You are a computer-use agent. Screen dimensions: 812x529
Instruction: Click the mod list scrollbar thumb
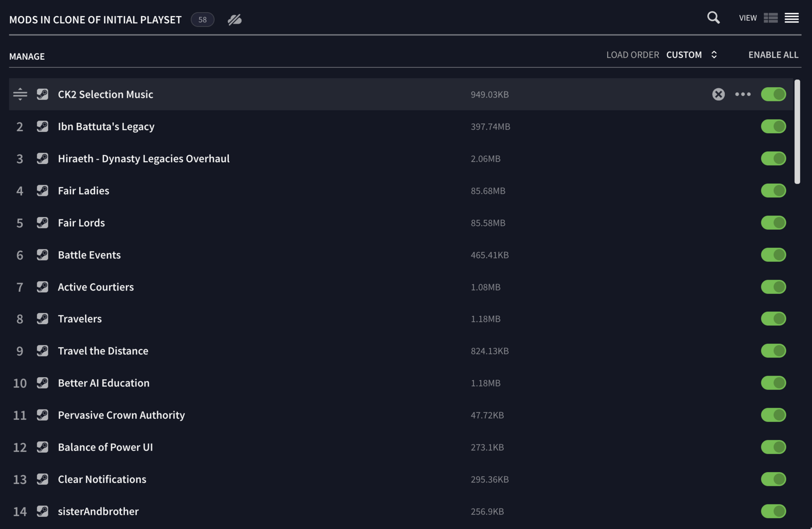coord(797,131)
